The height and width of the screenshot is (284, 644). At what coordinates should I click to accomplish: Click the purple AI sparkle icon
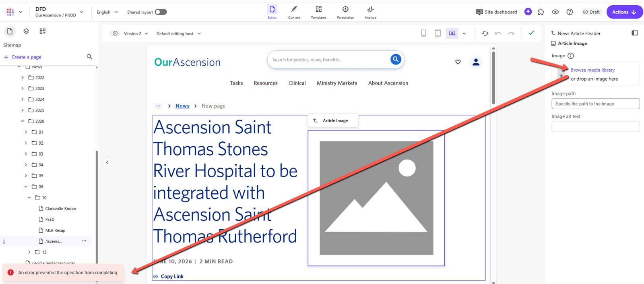[528, 12]
